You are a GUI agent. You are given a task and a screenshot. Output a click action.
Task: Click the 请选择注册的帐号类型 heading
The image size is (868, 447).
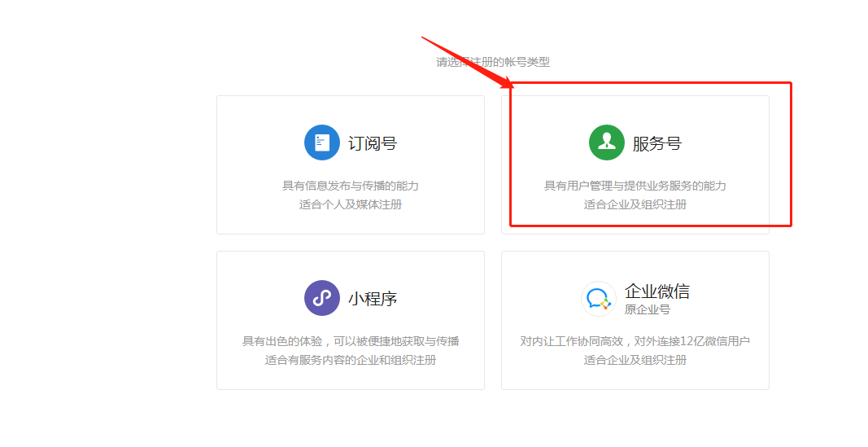(x=493, y=62)
